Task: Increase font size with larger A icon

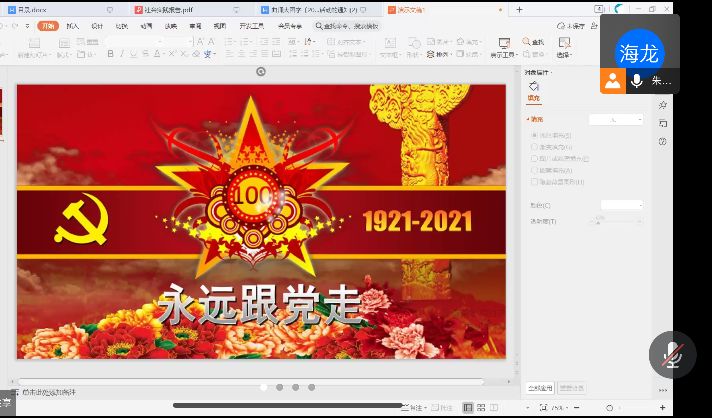Action: point(200,42)
